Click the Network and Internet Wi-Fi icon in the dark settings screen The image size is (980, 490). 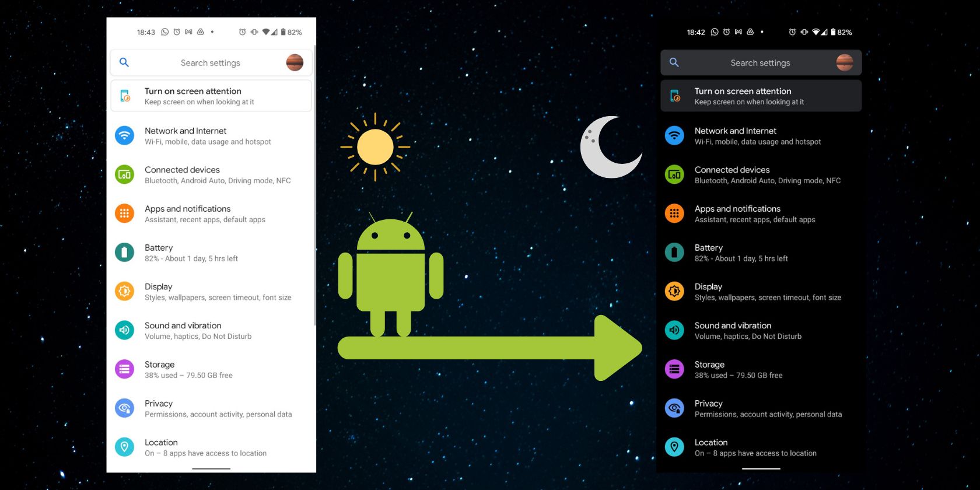674,136
